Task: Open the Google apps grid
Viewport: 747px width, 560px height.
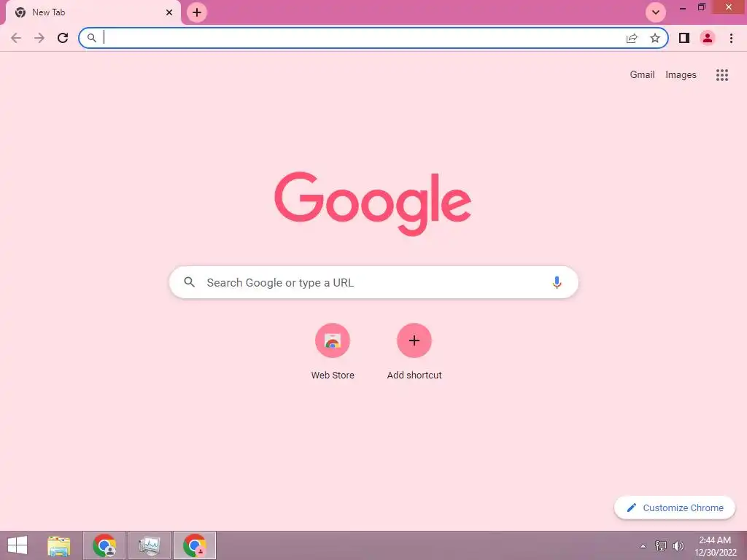Action: coord(722,75)
